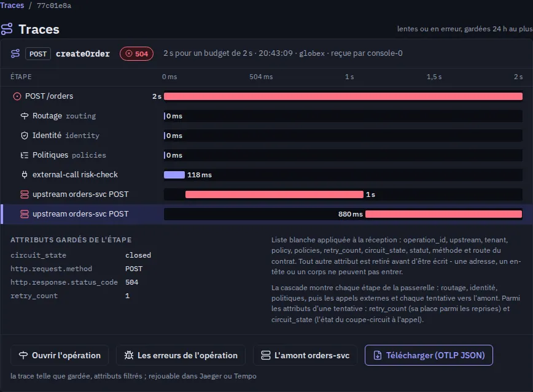Select the http.response.status_code attribute
Screen dimensions: 533x392
[64, 282]
